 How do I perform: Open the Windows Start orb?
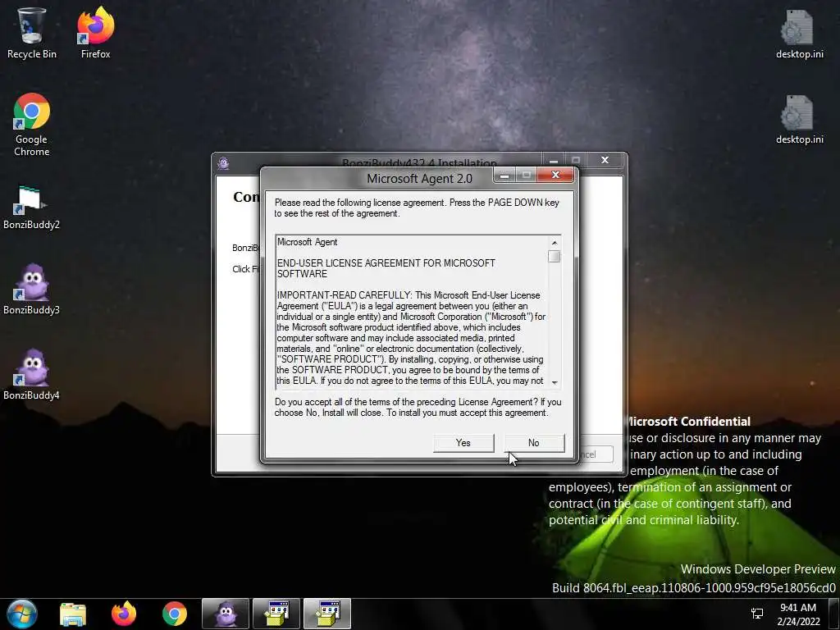21,614
